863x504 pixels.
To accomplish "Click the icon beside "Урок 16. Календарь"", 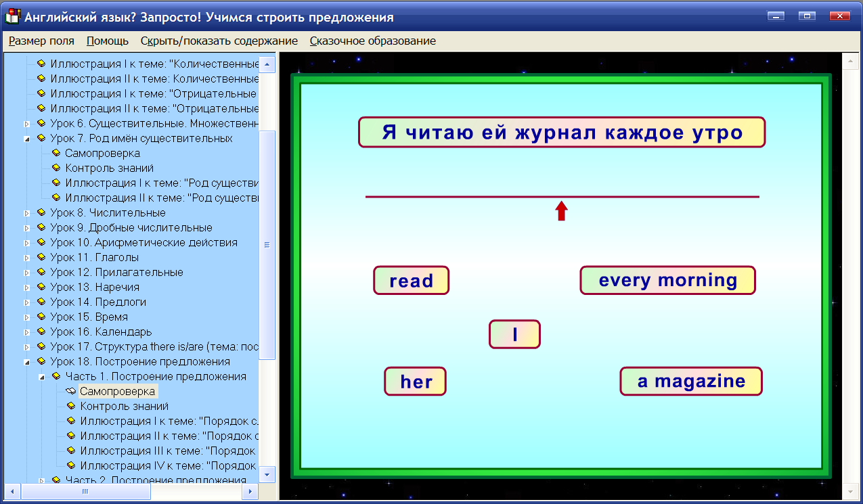I will 41,331.
